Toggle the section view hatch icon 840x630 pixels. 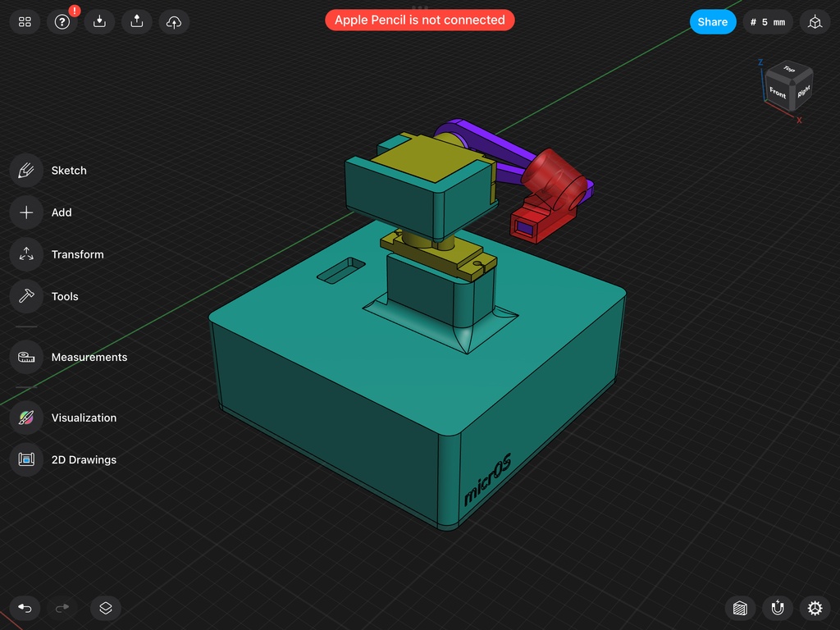[741, 608]
